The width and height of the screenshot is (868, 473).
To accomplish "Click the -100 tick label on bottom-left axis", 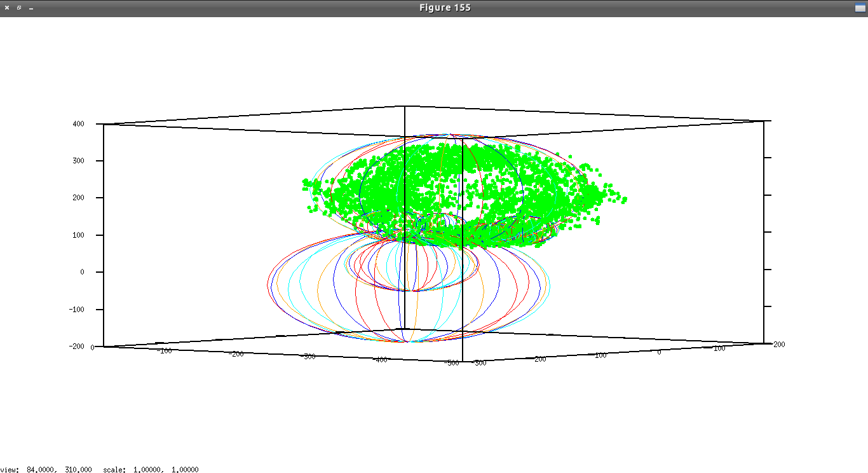I will point(165,350).
